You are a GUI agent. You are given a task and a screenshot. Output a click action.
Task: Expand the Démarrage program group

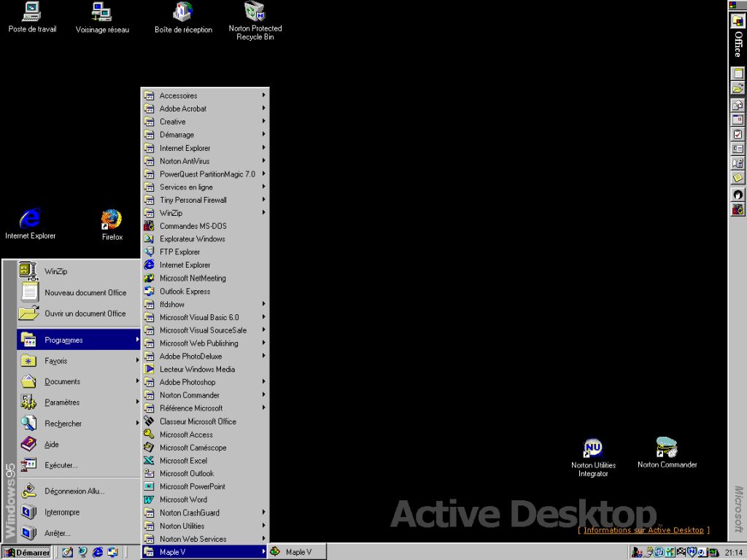pos(205,135)
